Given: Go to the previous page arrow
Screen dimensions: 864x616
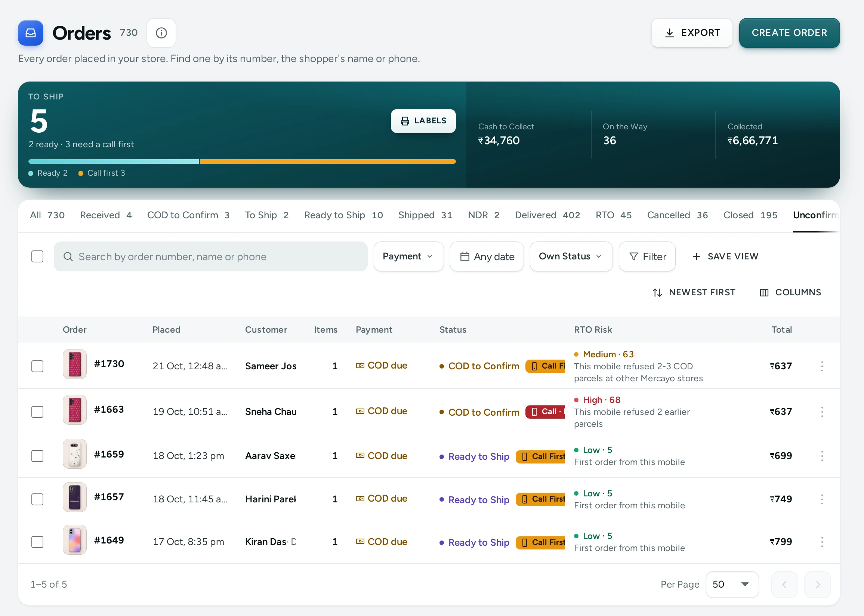Looking at the screenshot, I should coord(784,585).
